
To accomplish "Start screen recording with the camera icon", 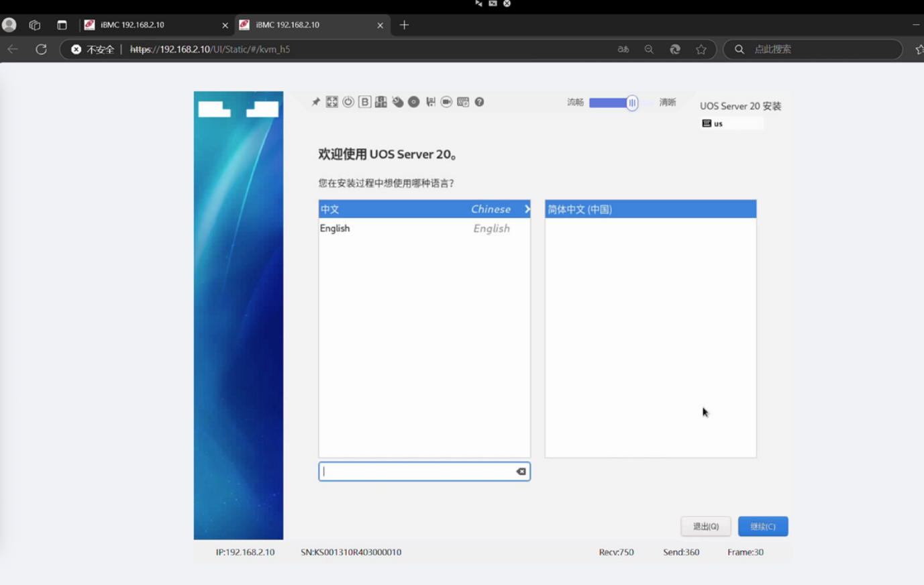I will 446,102.
